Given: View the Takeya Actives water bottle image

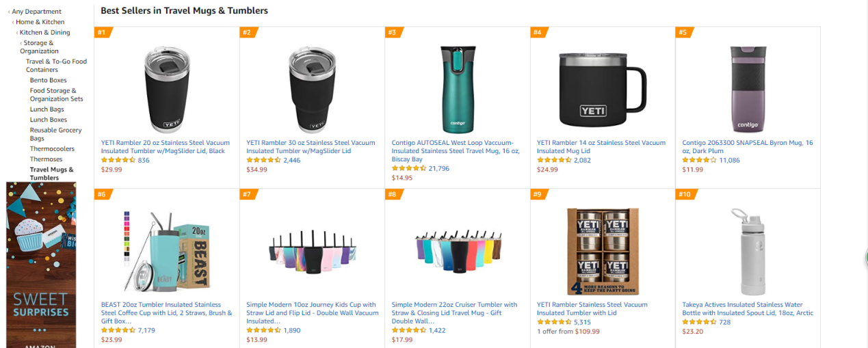Looking at the screenshot, I should coord(747,251).
